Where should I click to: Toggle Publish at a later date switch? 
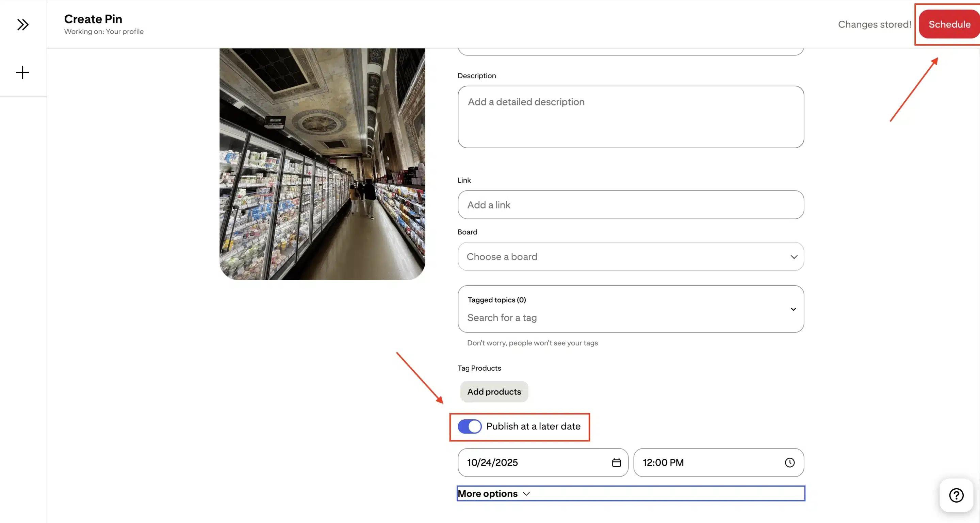(470, 426)
